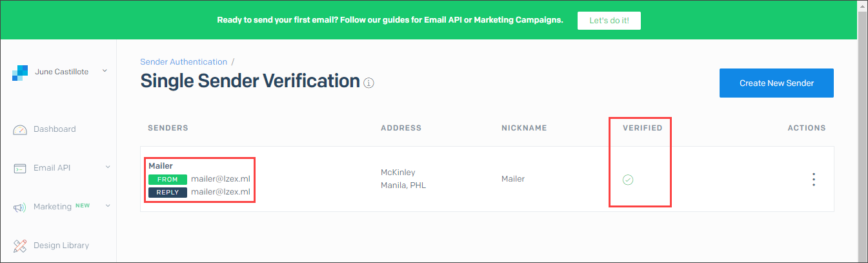Viewport: 868px width, 263px height.
Task: Click the SendGrid logo icon
Action: (x=20, y=72)
